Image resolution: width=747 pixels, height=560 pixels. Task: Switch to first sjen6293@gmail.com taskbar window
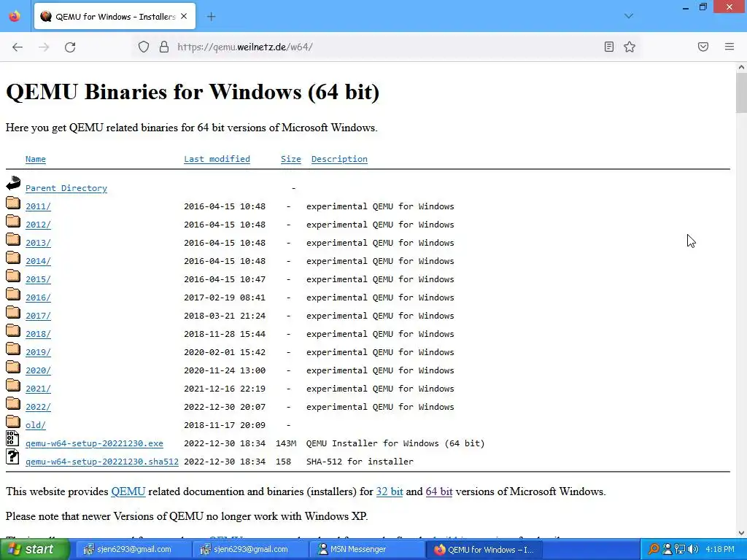coord(134,550)
